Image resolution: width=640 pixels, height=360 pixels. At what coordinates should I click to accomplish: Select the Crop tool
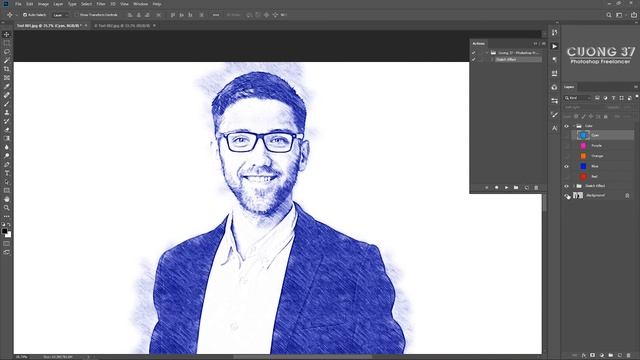coord(7,69)
